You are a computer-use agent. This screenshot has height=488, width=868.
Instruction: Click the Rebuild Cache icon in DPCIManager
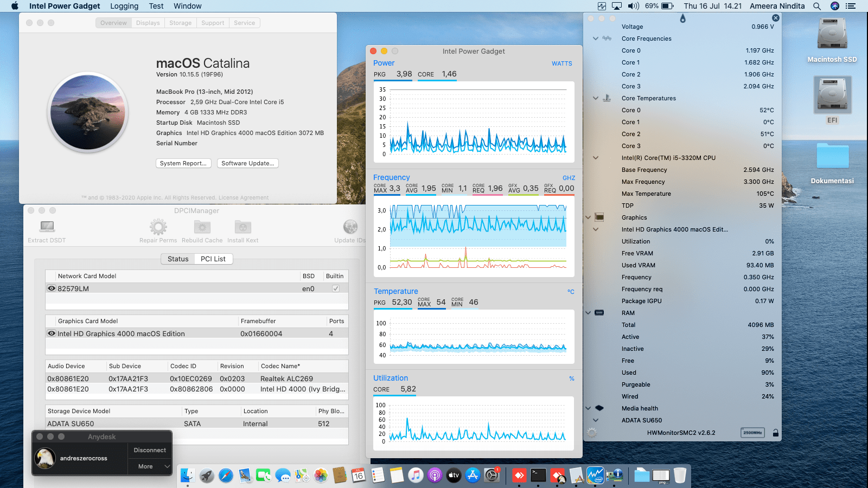pos(202,227)
